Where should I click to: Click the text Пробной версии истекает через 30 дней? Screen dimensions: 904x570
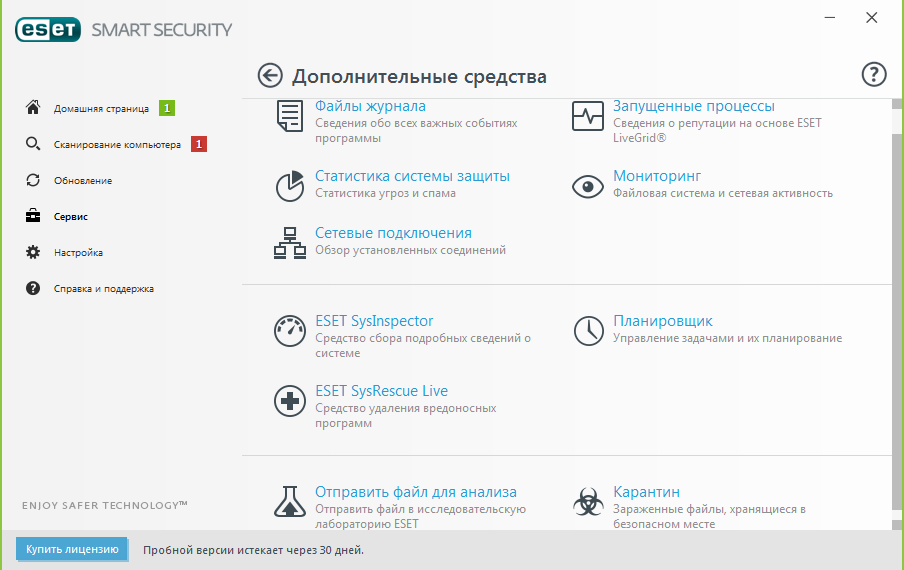point(253,550)
